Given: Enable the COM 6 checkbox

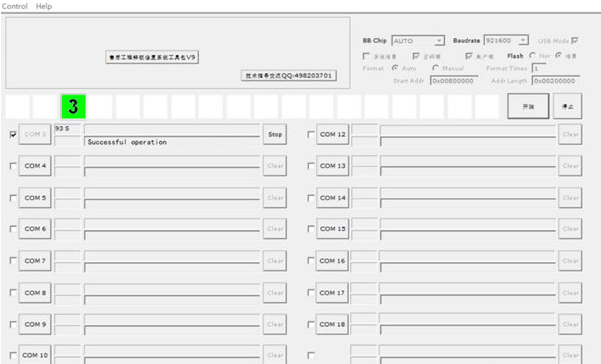Looking at the screenshot, I should (13, 229).
